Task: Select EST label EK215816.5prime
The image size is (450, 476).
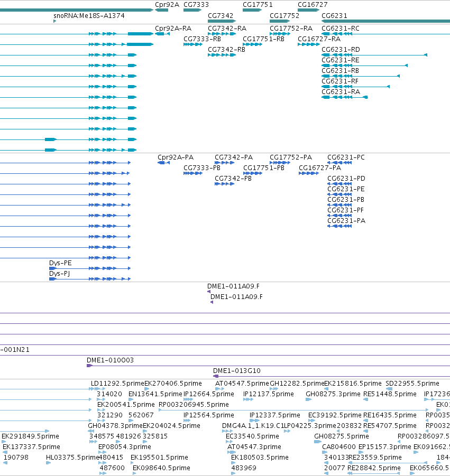Action: coord(353,384)
